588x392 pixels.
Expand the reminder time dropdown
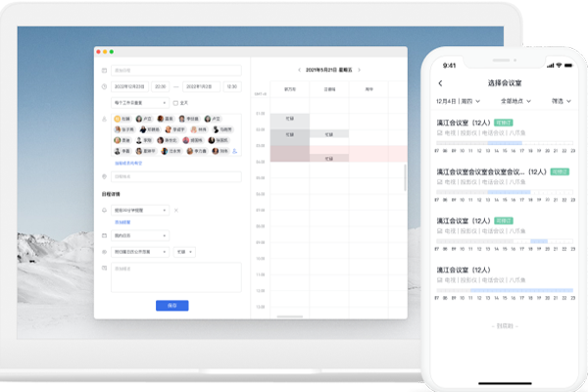[140, 211]
